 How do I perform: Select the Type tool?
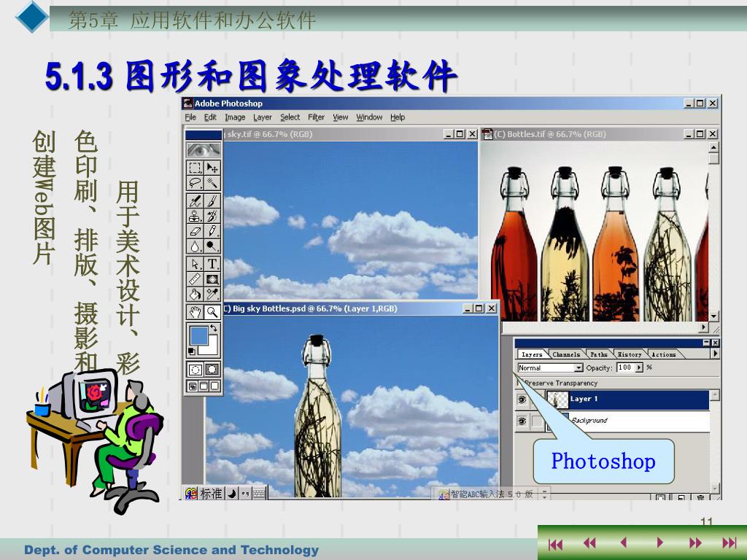click(x=212, y=264)
